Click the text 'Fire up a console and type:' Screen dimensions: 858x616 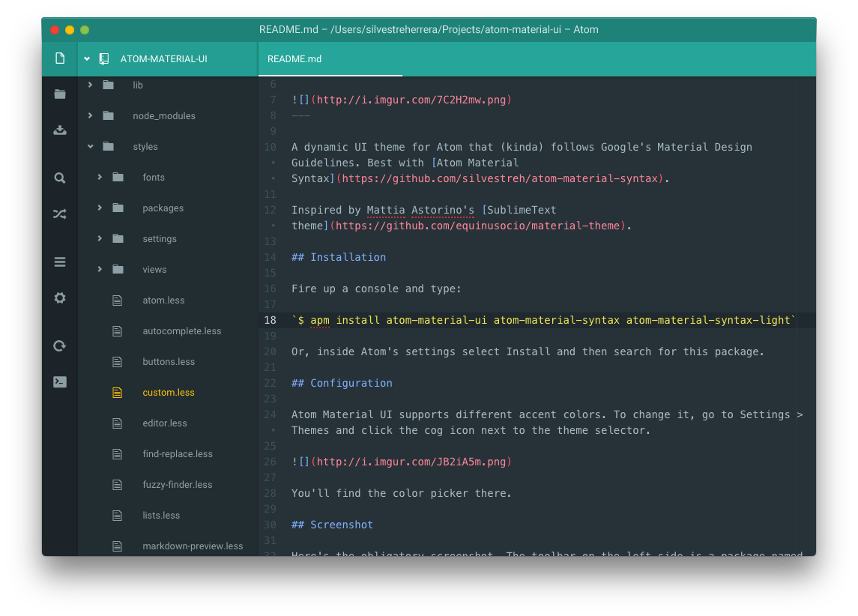click(376, 289)
